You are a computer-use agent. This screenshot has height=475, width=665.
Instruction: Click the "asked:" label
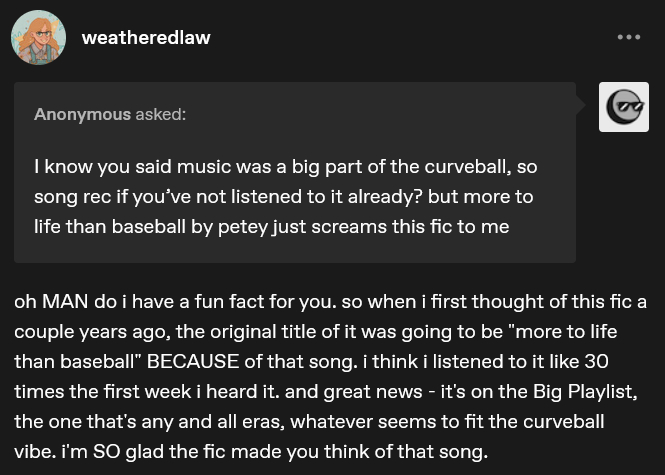(x=161, y=114)
